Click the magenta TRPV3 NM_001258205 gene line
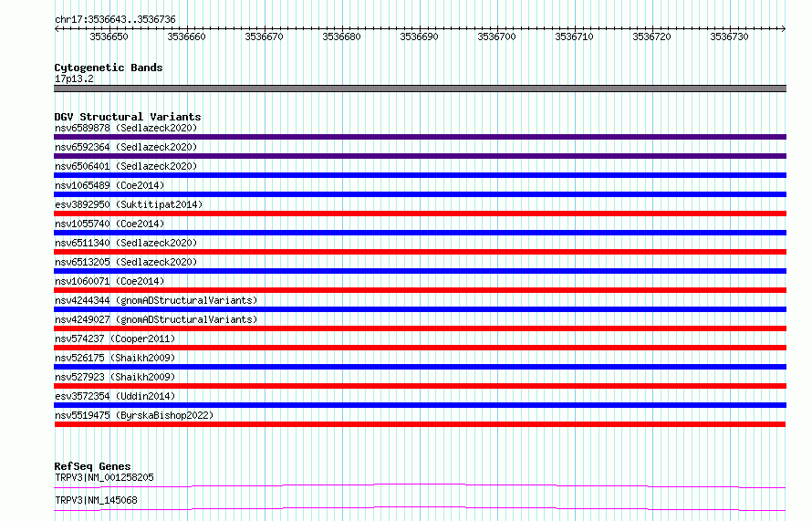The height and width of the screenshot is (521, 812). 420,485
